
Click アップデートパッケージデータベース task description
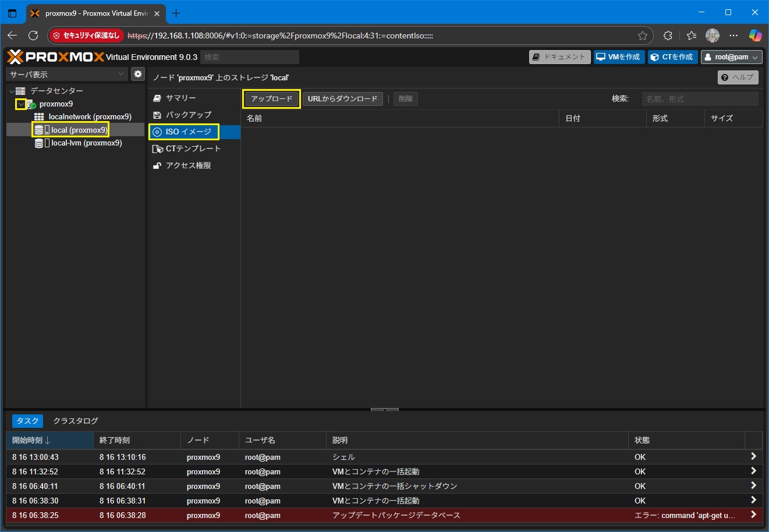(396, 515)
